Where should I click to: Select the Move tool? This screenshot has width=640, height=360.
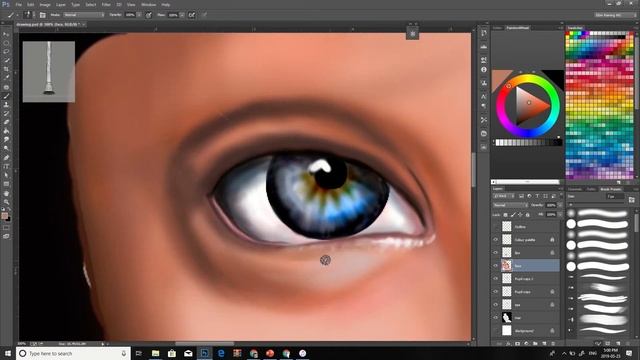[x=6, y=34]
